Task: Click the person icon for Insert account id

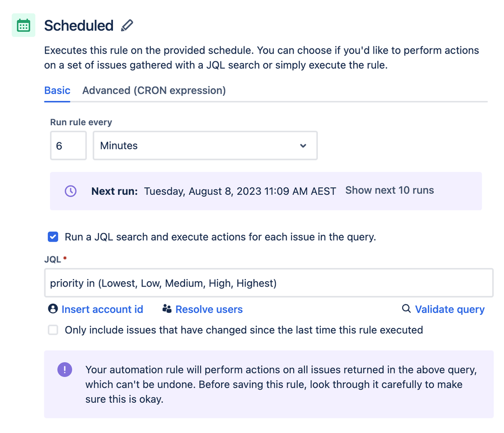Action: tap(52, 309)
